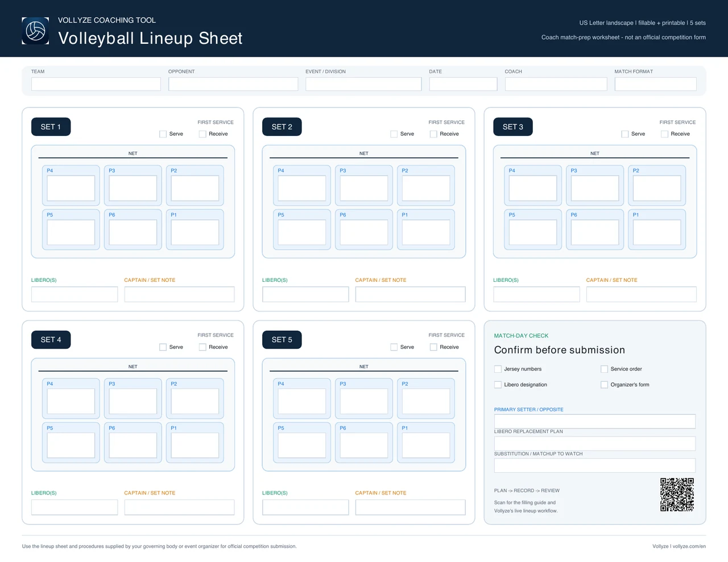Image resolution: width=728 pixels, height=562 pixels.
Task: Click the Set 3 P2 position box
Action: pyautogui.click(x=657, y=188)
